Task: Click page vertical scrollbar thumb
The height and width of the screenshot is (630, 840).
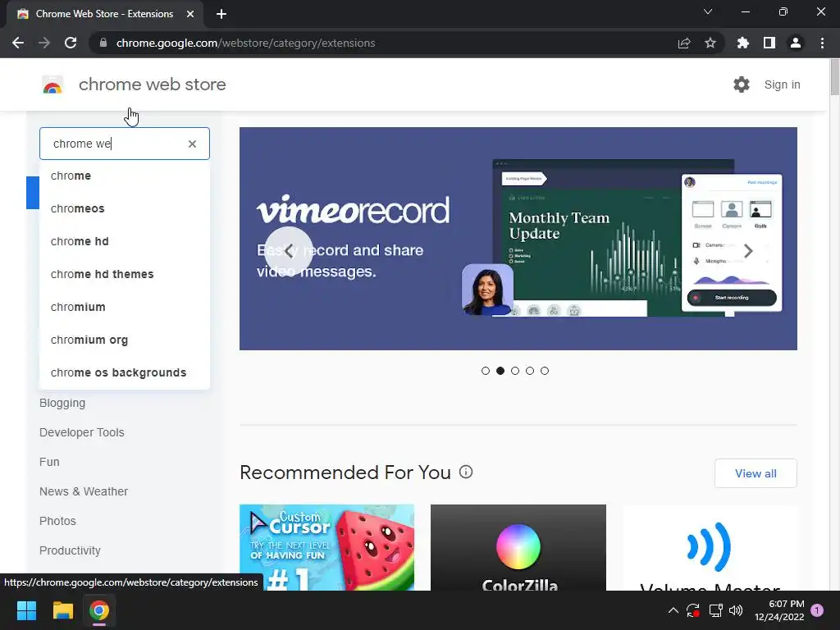Action: click(x=834, y=77)
